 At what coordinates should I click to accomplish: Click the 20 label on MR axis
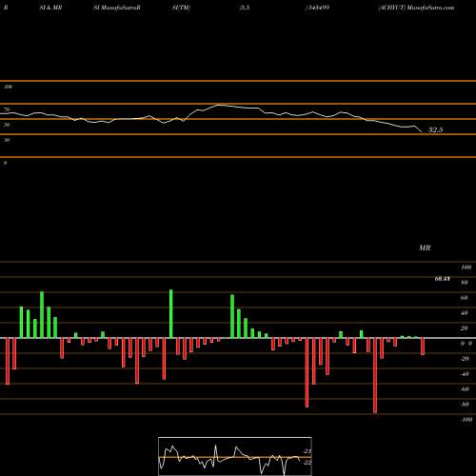pyautogui.click(x=465, y=328)
